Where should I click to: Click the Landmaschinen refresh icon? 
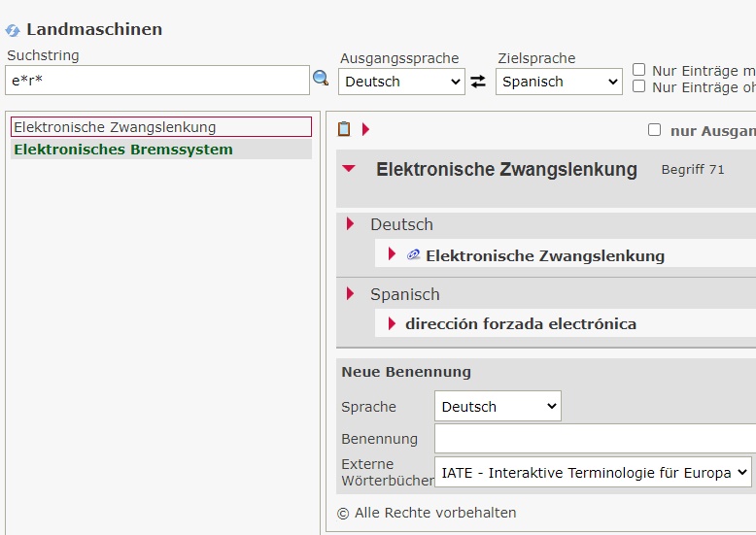click(13, 31)
